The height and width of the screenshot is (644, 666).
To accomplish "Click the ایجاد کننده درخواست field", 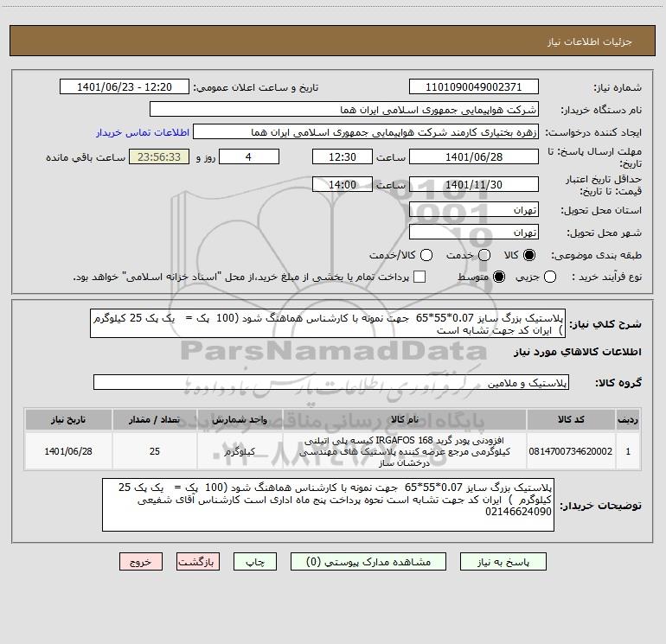I will 366,132.
